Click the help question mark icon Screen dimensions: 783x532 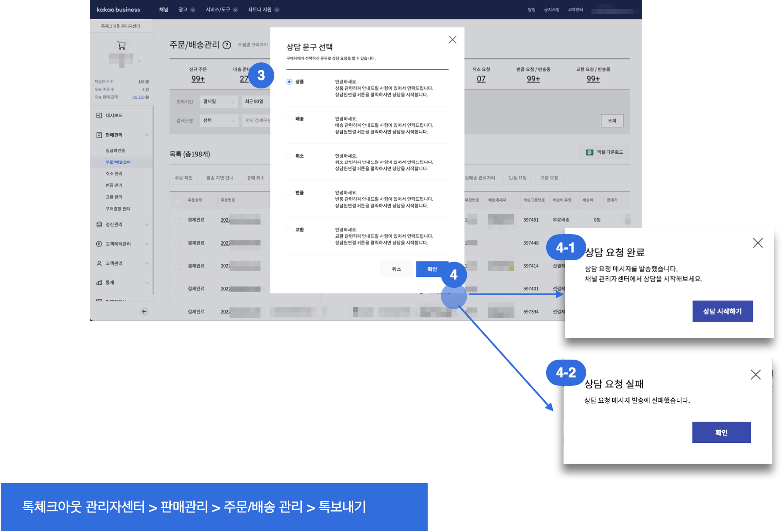tap(227, 45)
